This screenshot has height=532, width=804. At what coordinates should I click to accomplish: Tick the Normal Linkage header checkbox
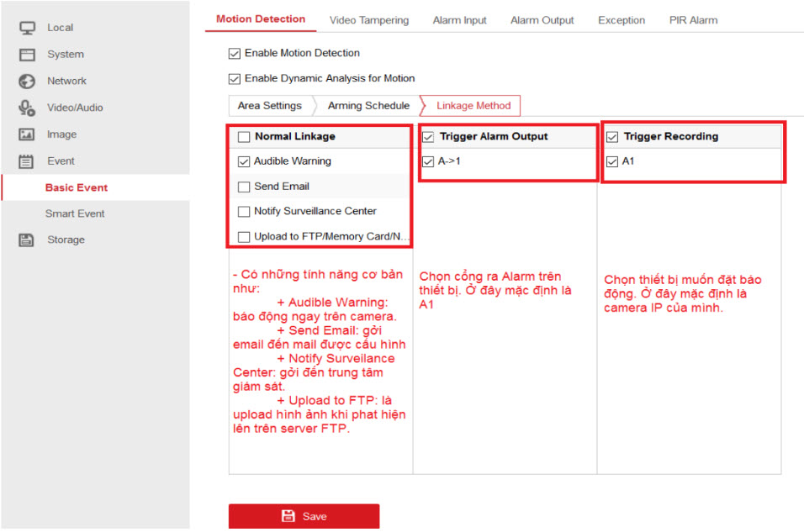[244, 137]
